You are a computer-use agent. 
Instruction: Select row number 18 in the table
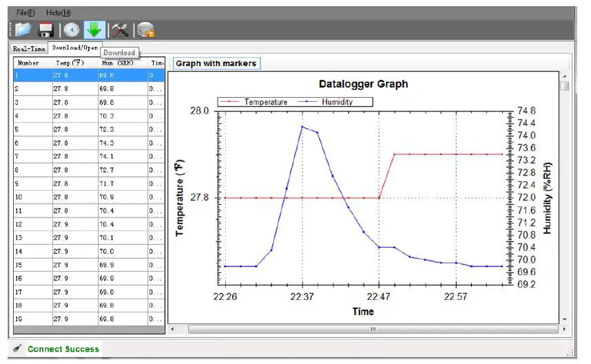(89, 306)
